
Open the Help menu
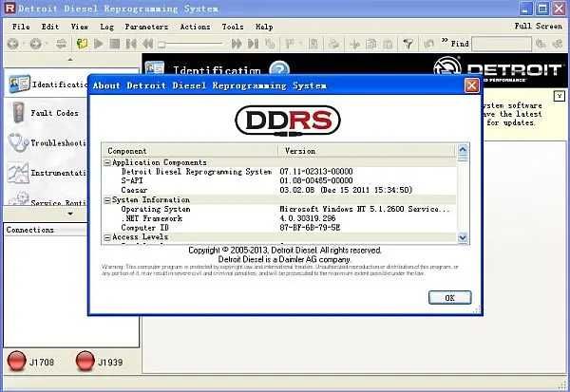coord(264,27)
